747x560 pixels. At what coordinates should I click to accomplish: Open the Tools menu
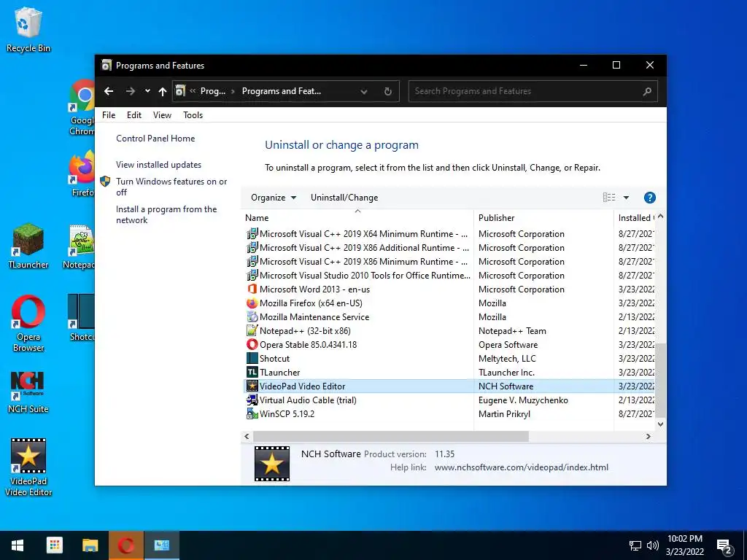[193, 114]
